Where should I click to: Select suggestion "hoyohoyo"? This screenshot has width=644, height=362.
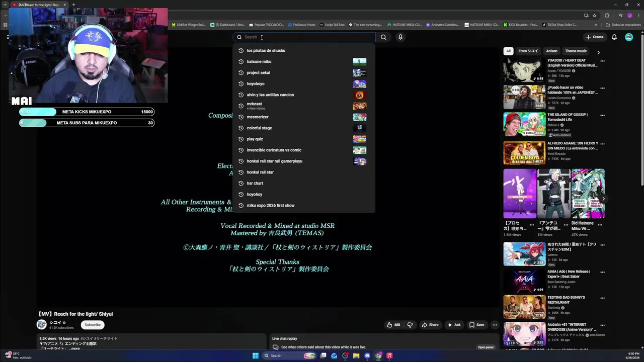pyautogui.click(x=304, y=83)
